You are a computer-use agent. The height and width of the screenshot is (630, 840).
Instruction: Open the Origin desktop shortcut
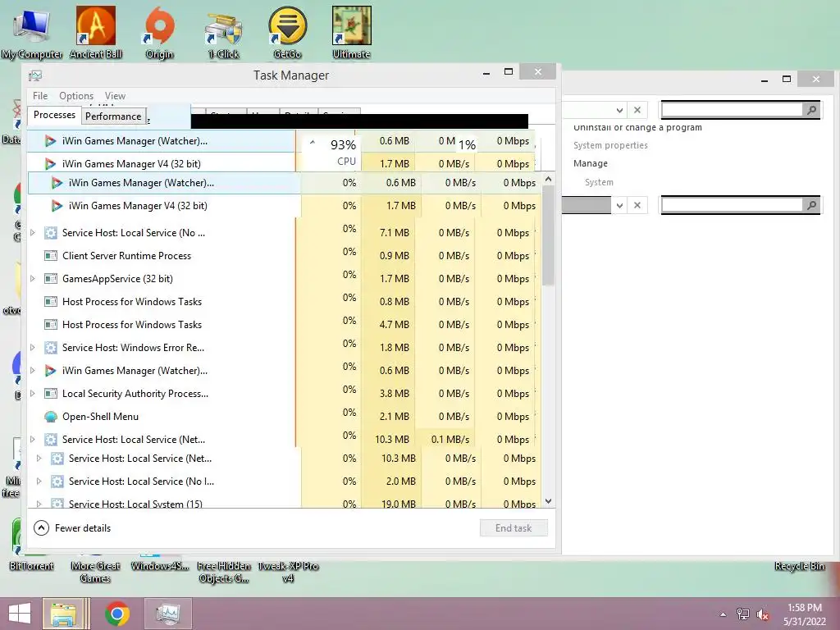160,32
